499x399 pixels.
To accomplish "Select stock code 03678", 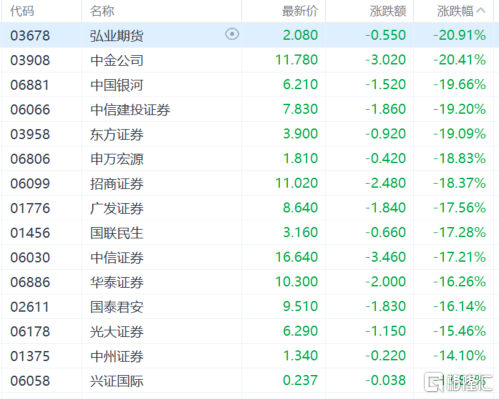I will (30, 35).
